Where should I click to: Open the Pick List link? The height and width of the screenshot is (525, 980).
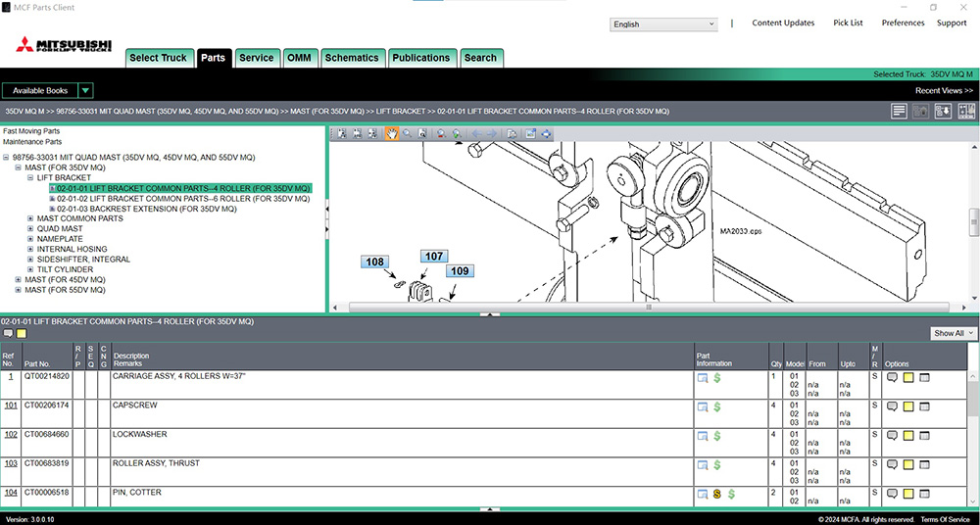(x=848, y=23)
